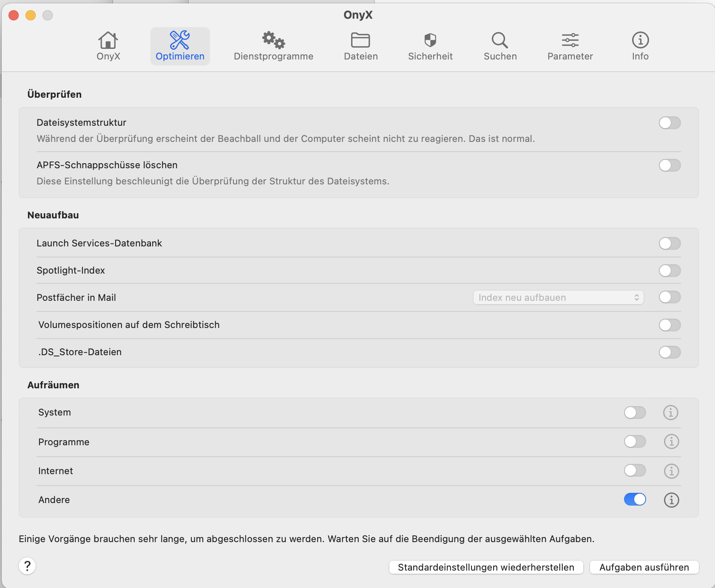Show info for Programme cleanup
The height and width of the screenshot is (588, 715).
(x=672, y=442)
